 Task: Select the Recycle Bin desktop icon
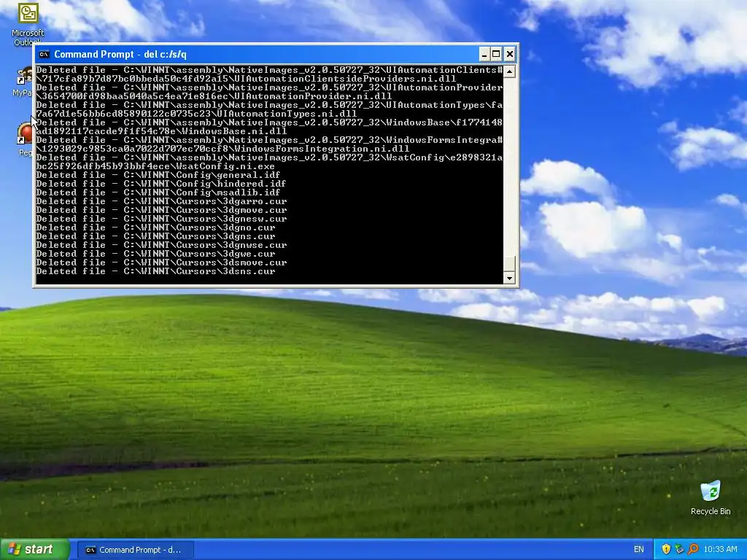click(711, 497)
